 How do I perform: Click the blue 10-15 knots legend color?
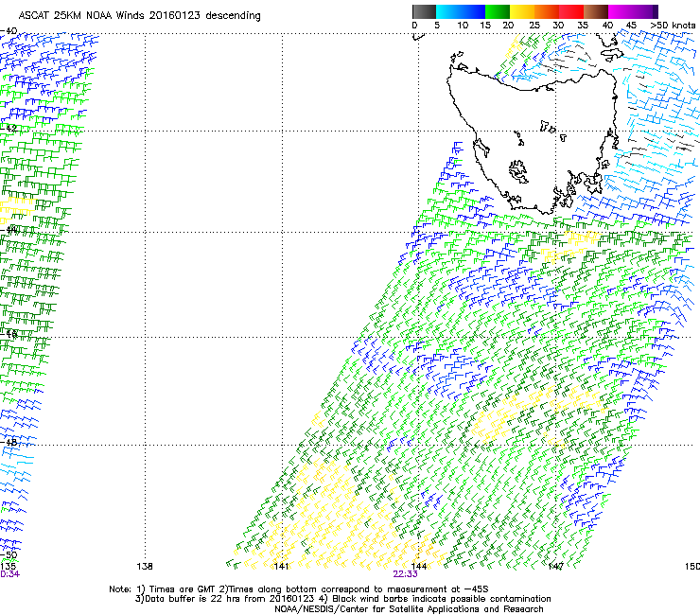tap(473, 12)
